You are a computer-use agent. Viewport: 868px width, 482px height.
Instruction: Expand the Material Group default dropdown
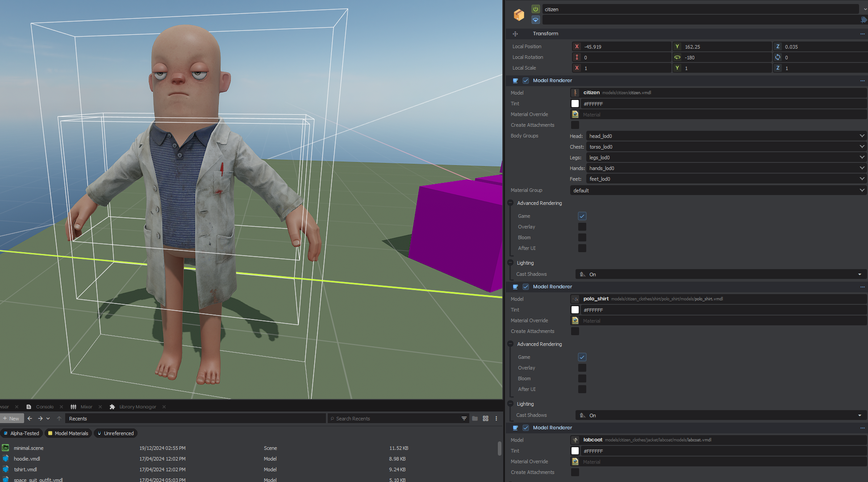718,191
